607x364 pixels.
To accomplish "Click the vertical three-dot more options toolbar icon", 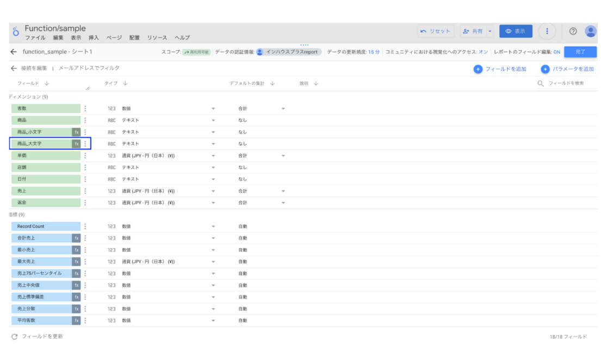I will point(547,31).
